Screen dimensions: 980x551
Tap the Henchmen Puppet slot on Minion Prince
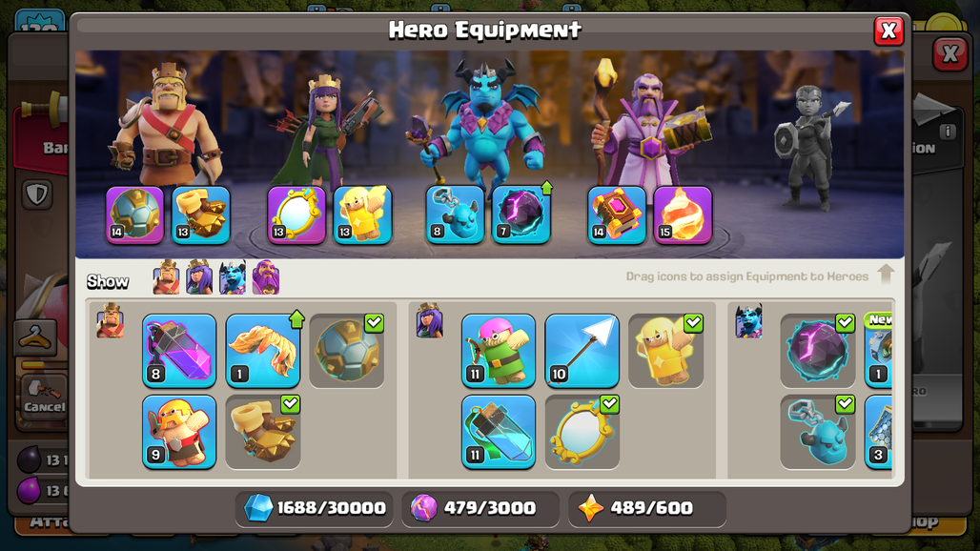coord(455,214)
